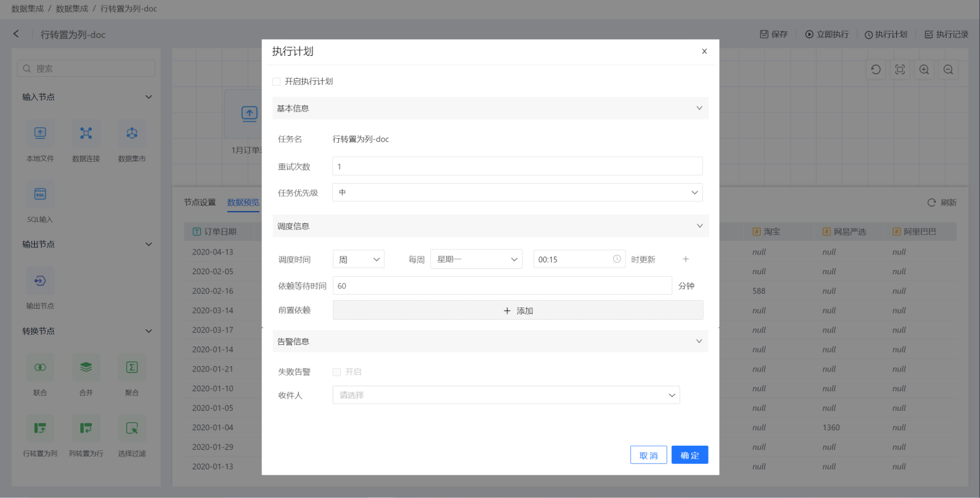Click the 数据集市 node icon
The width and height of the screenshot is (980, 498).
[132, 133]
